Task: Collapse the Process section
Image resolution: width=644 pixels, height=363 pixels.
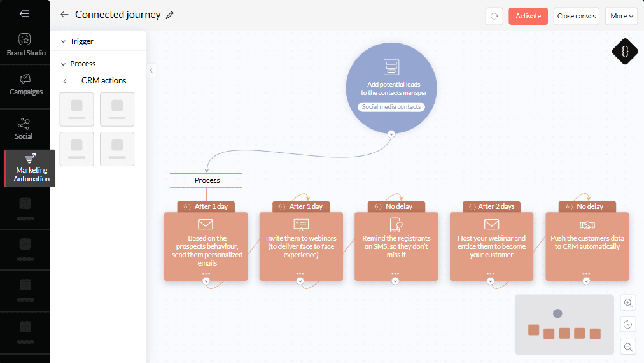Action: pyautogui.click(x=63, y=64)
